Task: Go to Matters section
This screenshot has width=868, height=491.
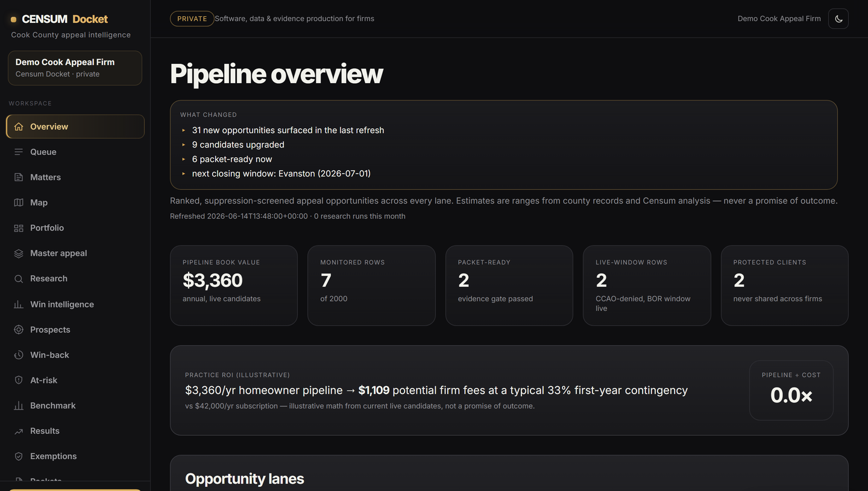Action: coord(75,177)
